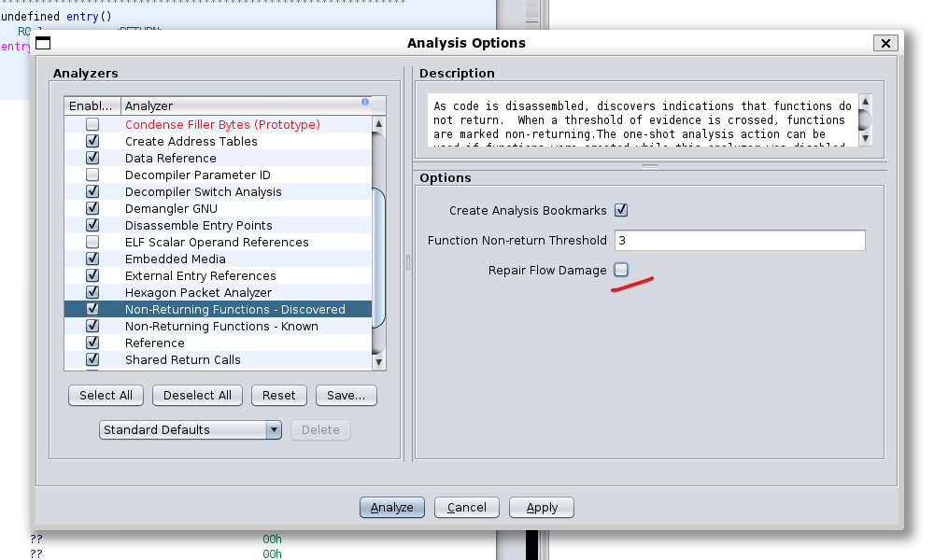
Task: Toggle External Entry References checkbox
Action: point(92,275)
